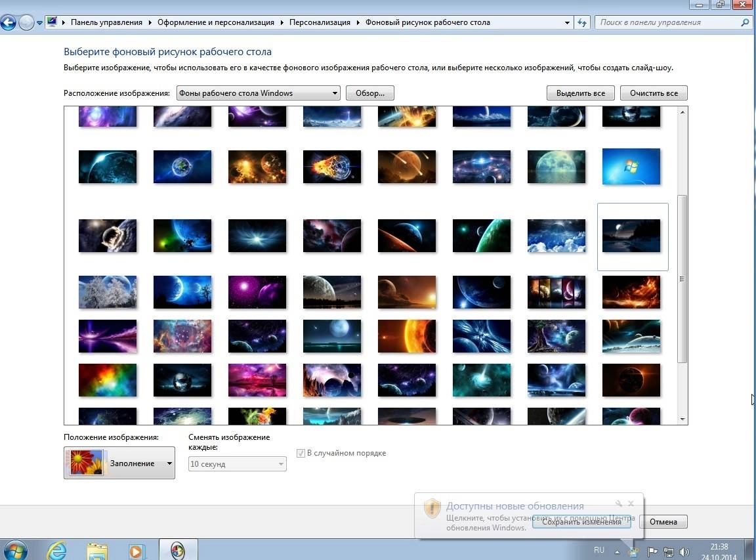Go to Панель управления breadcrumb
The width and height of the screenshot is (756, 560).
(x=106, y=22)
